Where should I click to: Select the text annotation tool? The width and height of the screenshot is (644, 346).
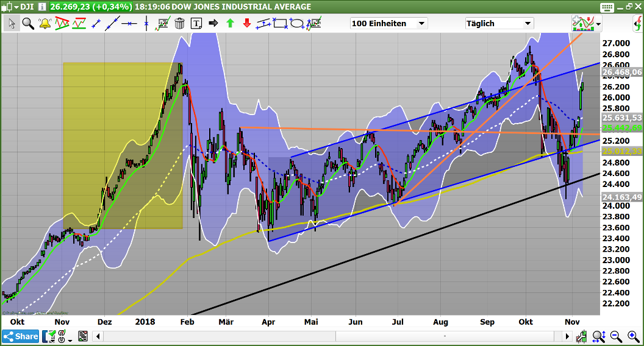click(196, 23)
